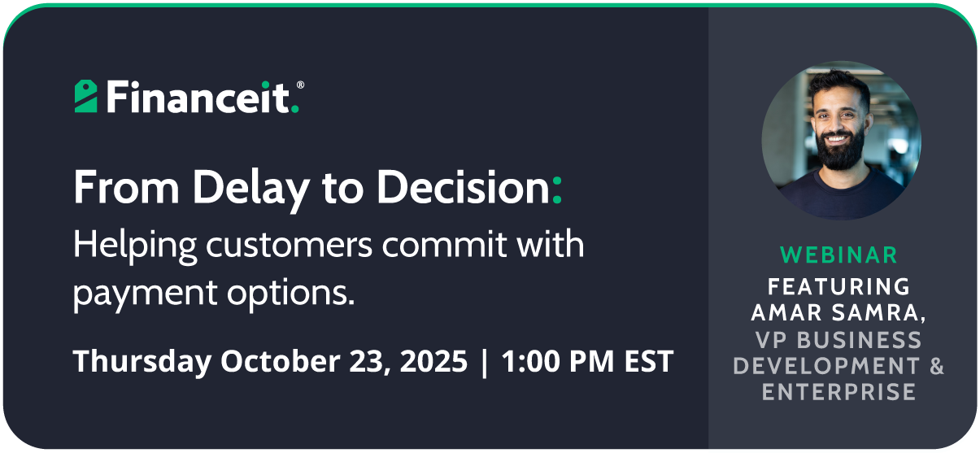Viewport: 980px width, 453px height.
Task: Open the circular speaker photo
Action: [x=841, y=141]
